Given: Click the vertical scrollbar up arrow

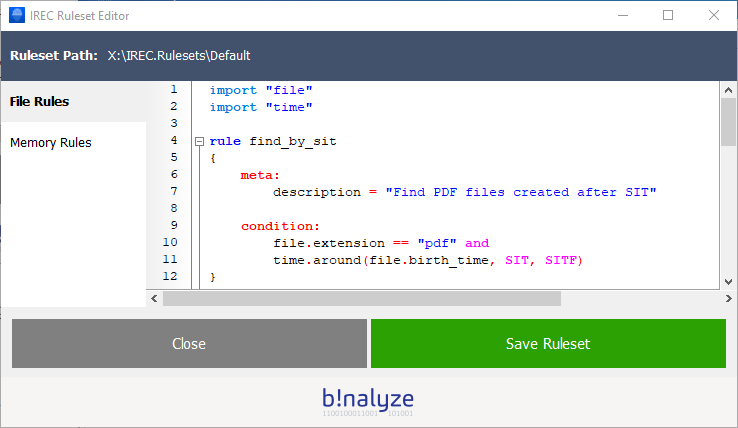Looking at the screenshot, I should (729, 89).
